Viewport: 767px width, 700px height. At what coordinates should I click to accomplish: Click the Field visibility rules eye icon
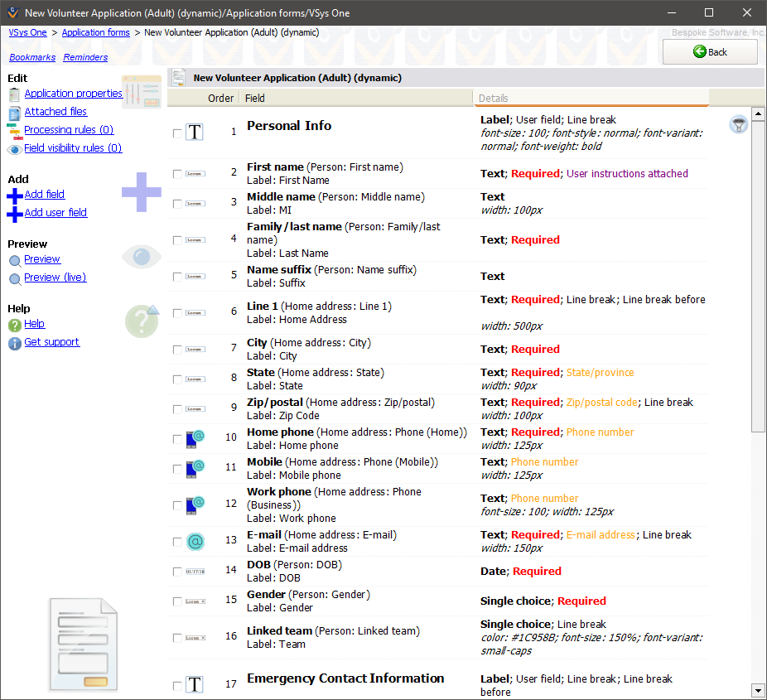tap(14, 149)
